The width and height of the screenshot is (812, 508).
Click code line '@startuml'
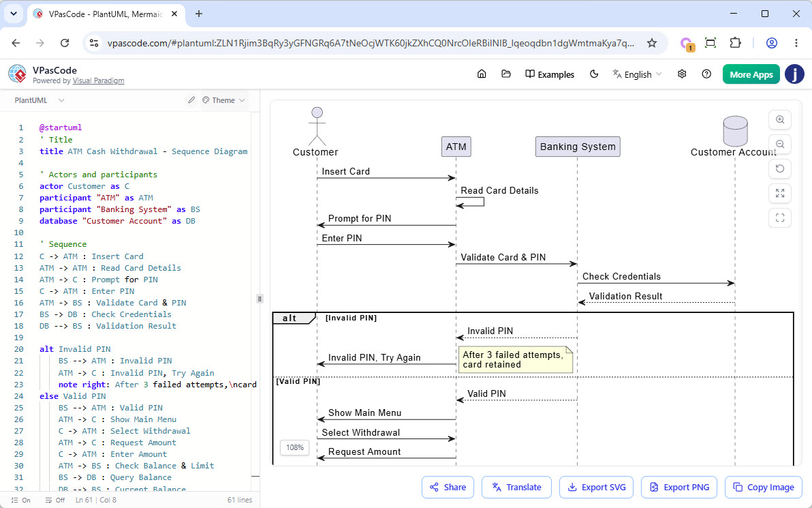tap(61, 128)
